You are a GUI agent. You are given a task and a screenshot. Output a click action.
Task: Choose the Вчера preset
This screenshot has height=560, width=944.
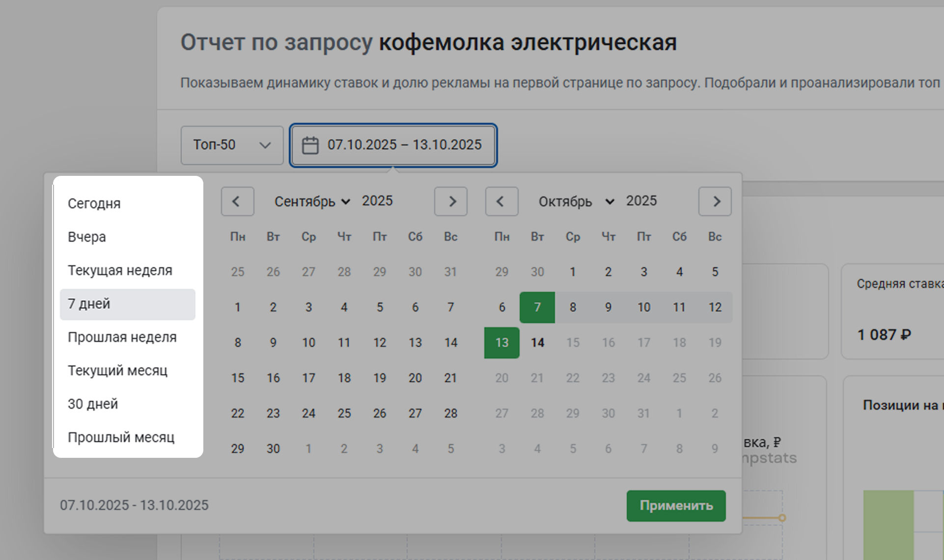[87, 237]
